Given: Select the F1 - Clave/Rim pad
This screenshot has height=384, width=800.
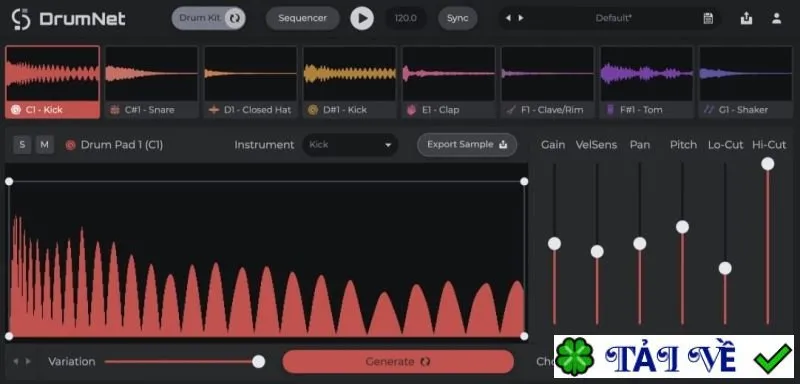Looking at the screenshot, I should tap(547, 83).
